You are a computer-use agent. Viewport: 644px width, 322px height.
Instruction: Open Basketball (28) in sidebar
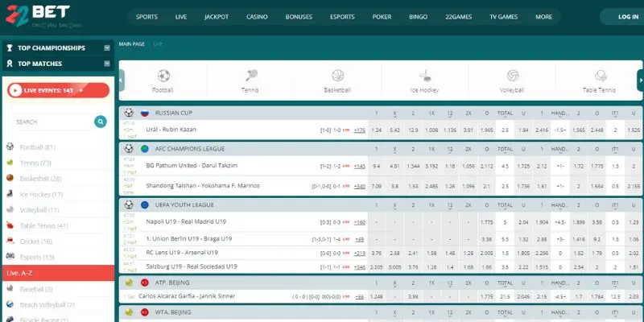pos(40,179)
